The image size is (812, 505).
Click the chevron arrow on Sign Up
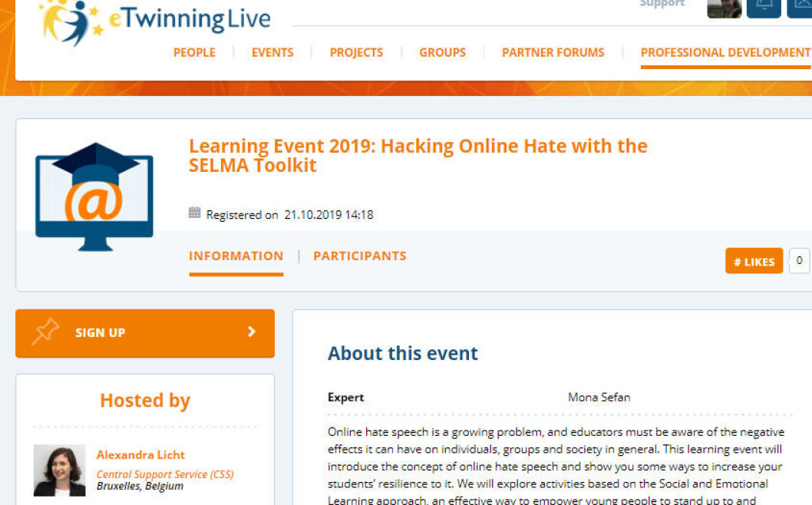[x=252, y=332]
